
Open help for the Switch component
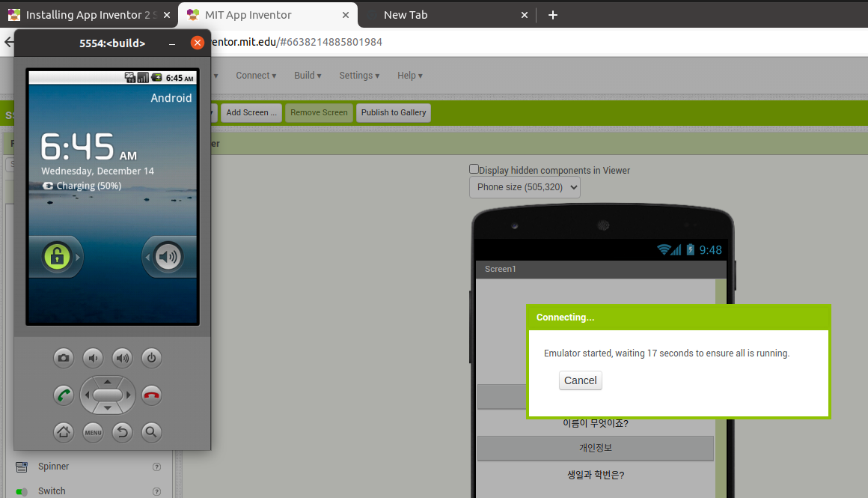156,491
